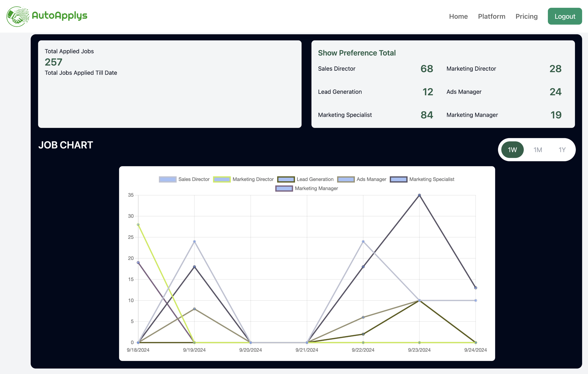The height and width of the screenshot is (374, 588).
Task: Hide Marketing Manager line via legend
Action: [284, 188]
